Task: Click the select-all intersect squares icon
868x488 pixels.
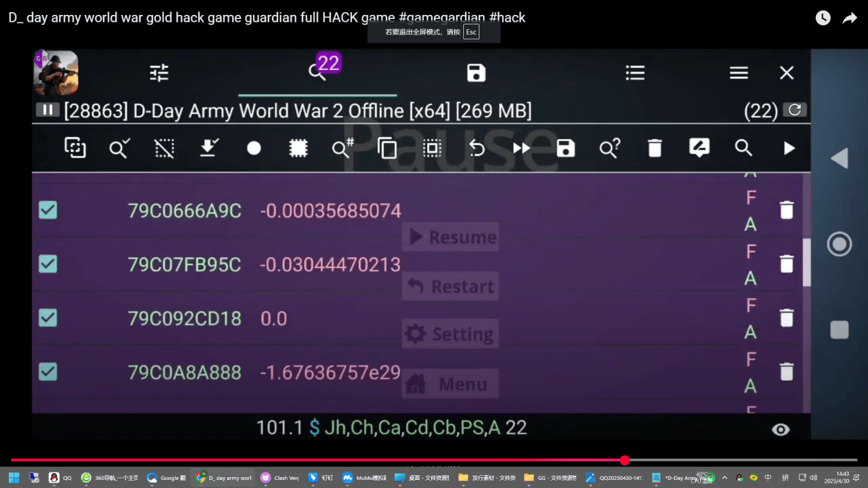Action: tap(75, 148)
